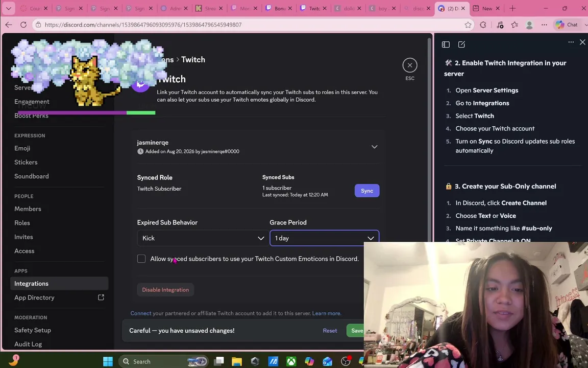Open Audit Log settings

pyautogui.click(x=28, y=344)
